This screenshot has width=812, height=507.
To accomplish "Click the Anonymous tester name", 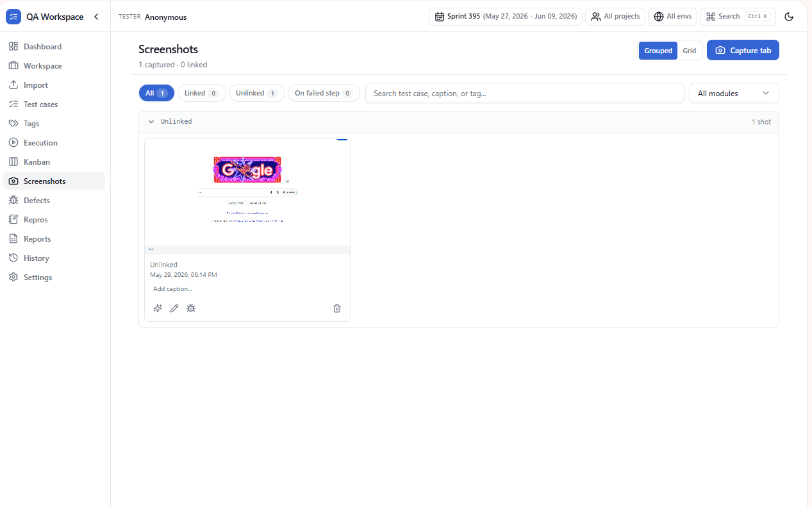I will pos(165,17).
